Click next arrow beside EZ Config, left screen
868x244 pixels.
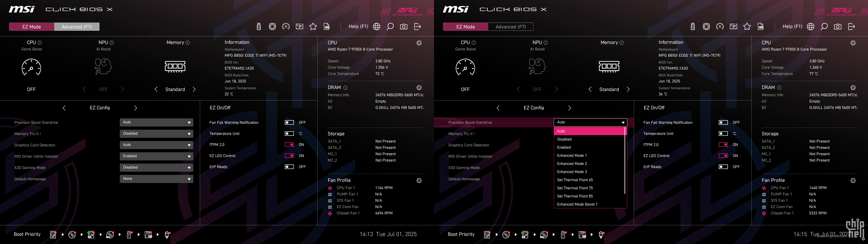point(135,108)
